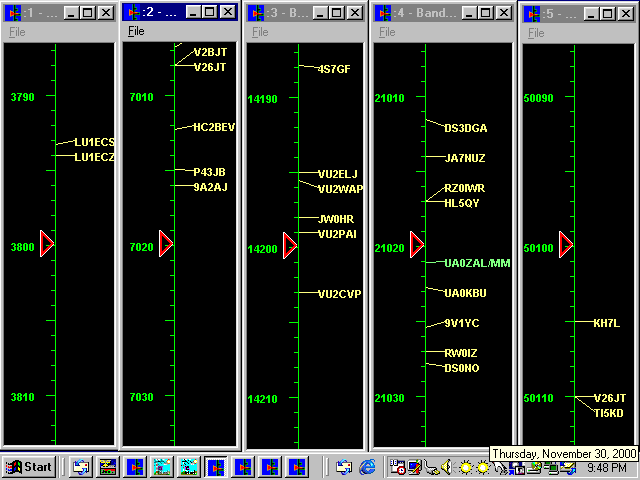Select the green spot UA0ZAL/MM
The image size is (640, 480).
tap(477, 263)
